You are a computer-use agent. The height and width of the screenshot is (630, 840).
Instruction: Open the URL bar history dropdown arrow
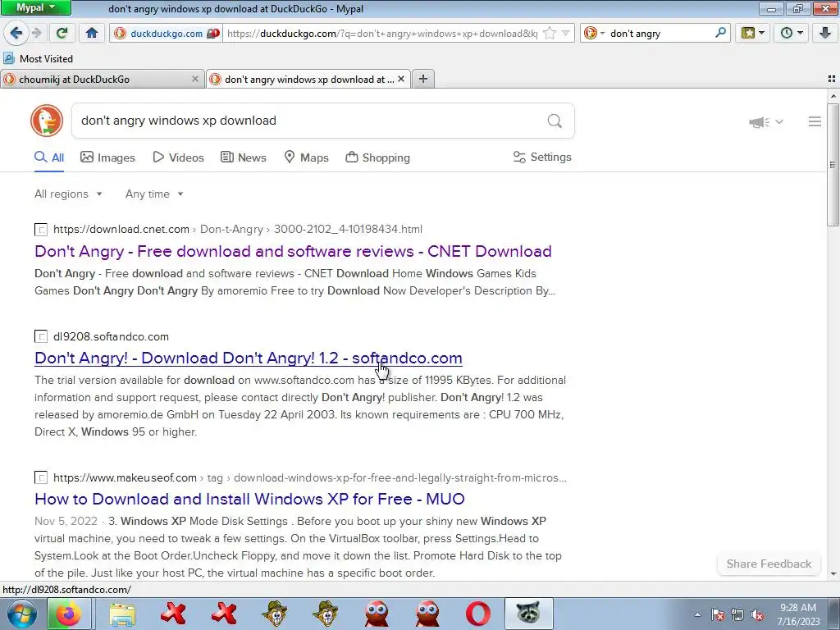(566, 33)
